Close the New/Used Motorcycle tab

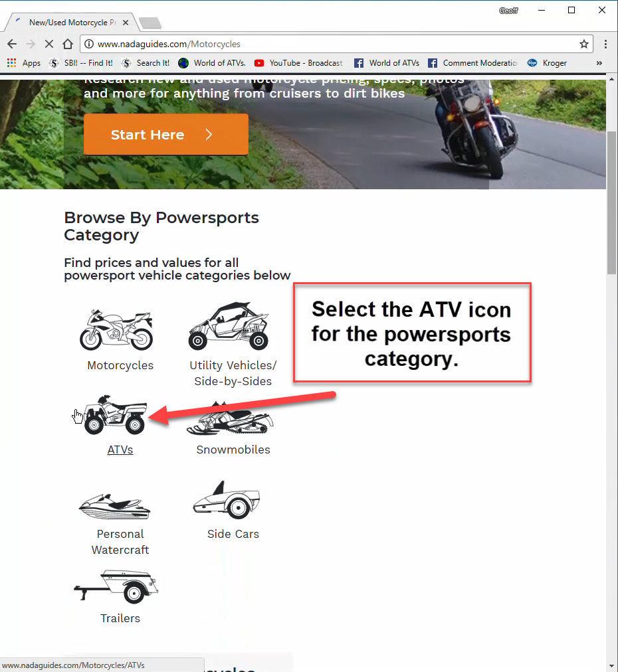[125, 23]
